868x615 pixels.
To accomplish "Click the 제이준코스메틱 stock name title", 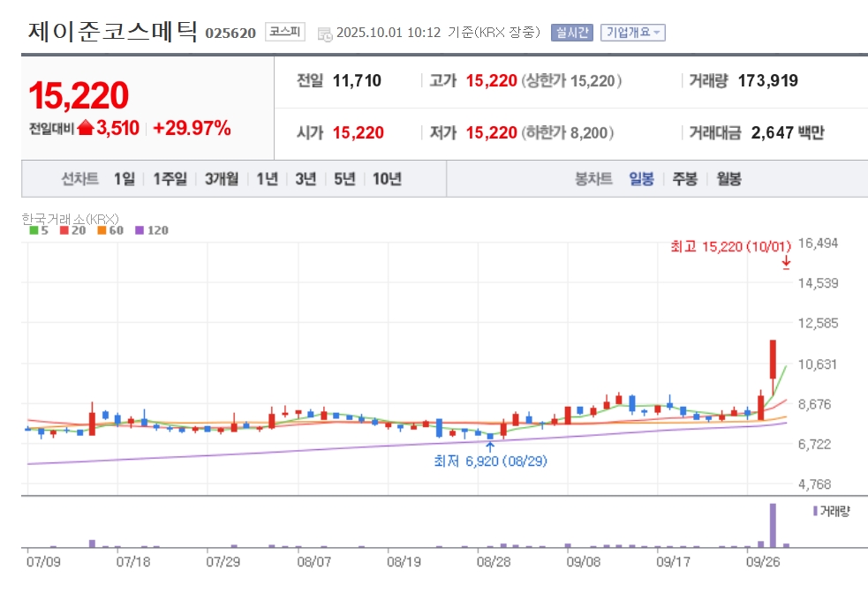I will tap(112, 31).
